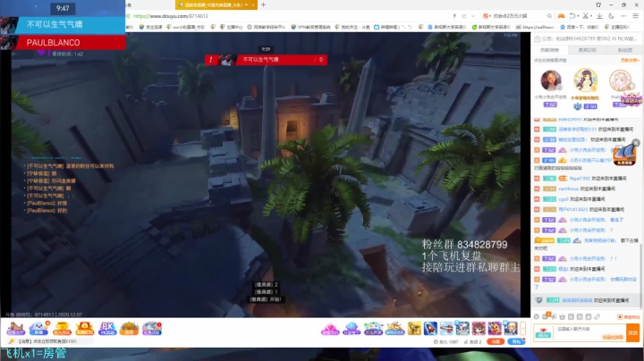Click the orange recharge button

click(496, 341)
